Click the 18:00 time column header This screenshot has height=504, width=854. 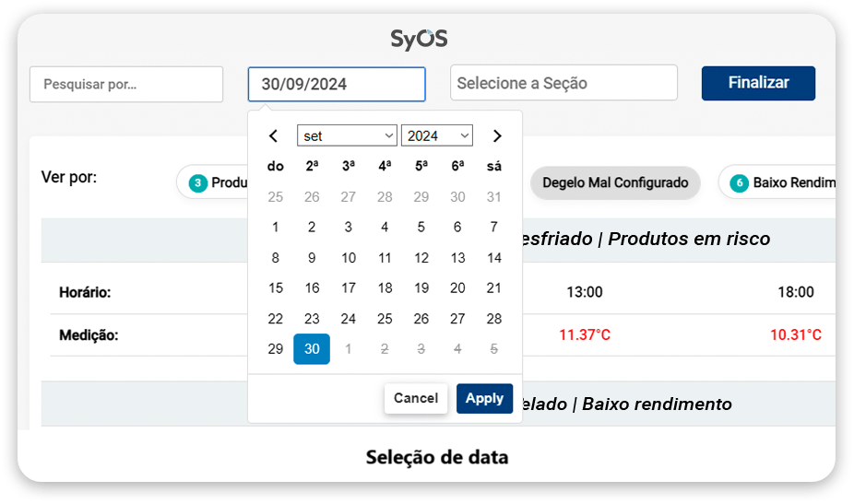pyautogui.click(x=796, y=292)
